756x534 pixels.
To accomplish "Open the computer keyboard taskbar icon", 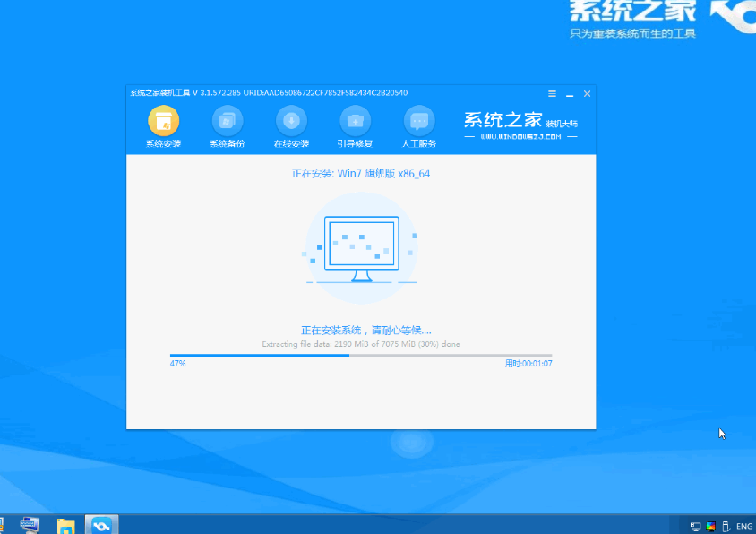I will [30, 525].
